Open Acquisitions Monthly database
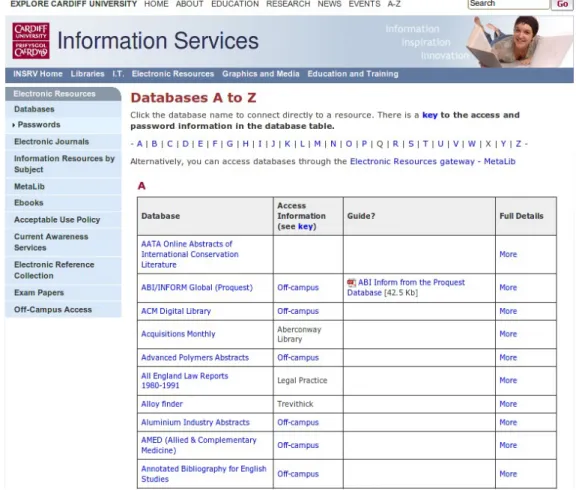This screenshot has height=490, width=576. 178,334
